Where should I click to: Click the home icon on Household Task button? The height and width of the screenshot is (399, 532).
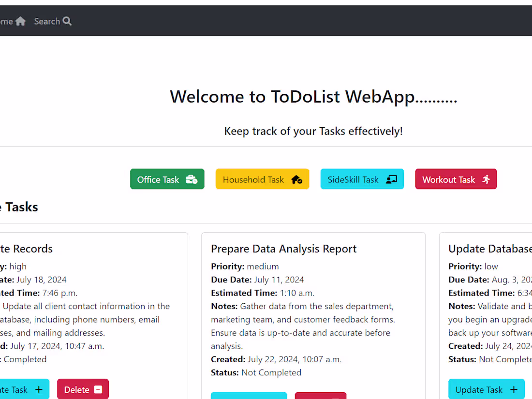click(x=296, y=179)
